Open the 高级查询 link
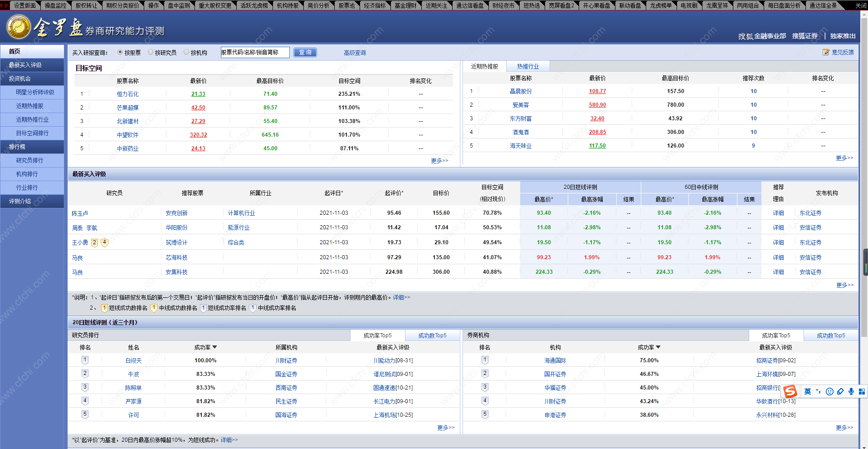This screenshot has height=449, width=868. (355, 53)
